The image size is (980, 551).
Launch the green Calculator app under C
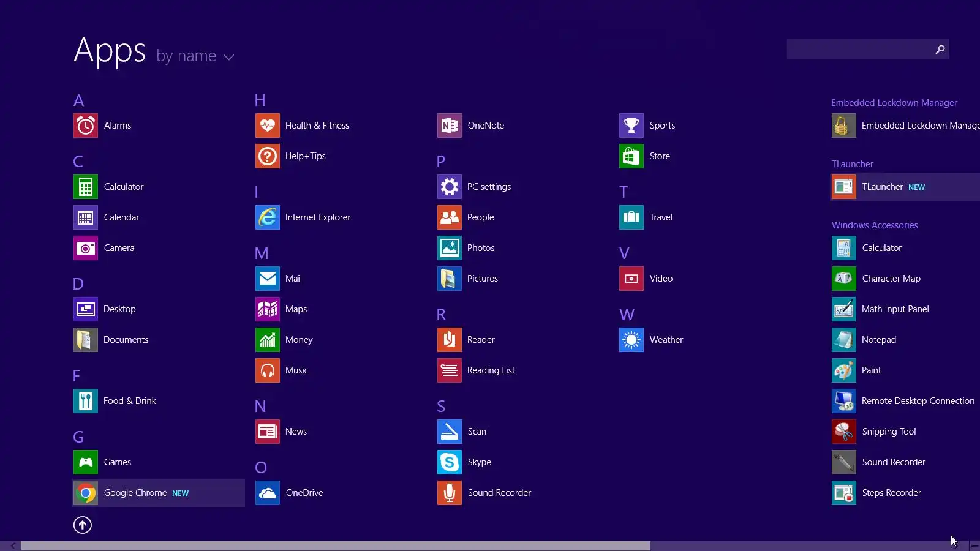coord(86,187)
